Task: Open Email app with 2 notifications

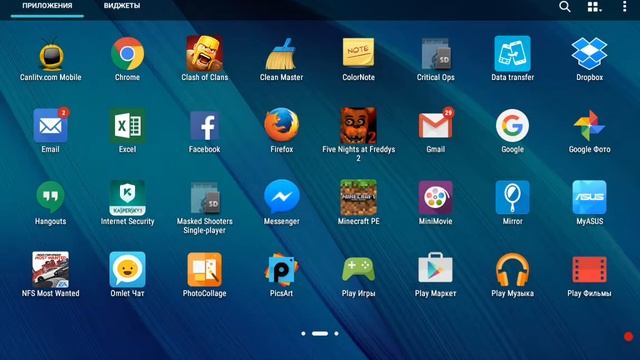Action: click(51, 125)
